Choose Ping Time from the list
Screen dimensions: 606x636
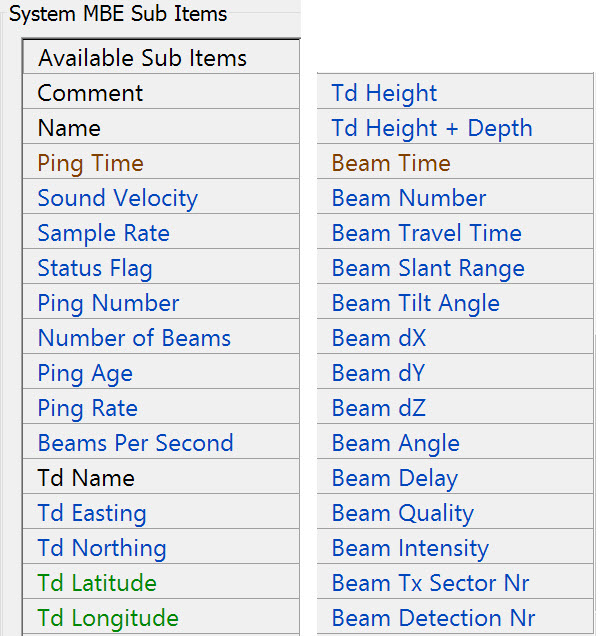[x=91, y=163]
